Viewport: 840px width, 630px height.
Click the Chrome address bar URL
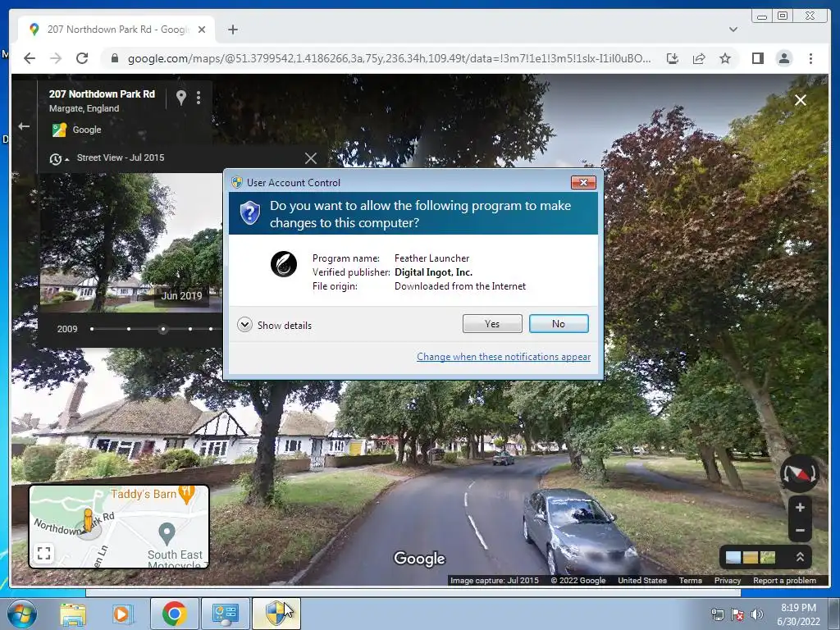[x=390, y=58]
